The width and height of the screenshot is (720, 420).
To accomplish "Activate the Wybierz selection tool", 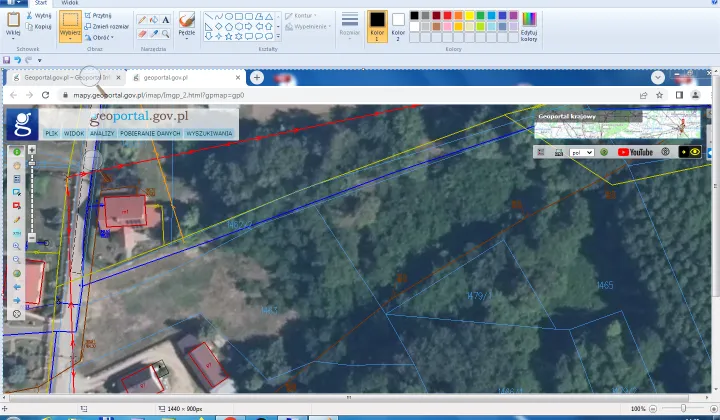I will [69, 22].
